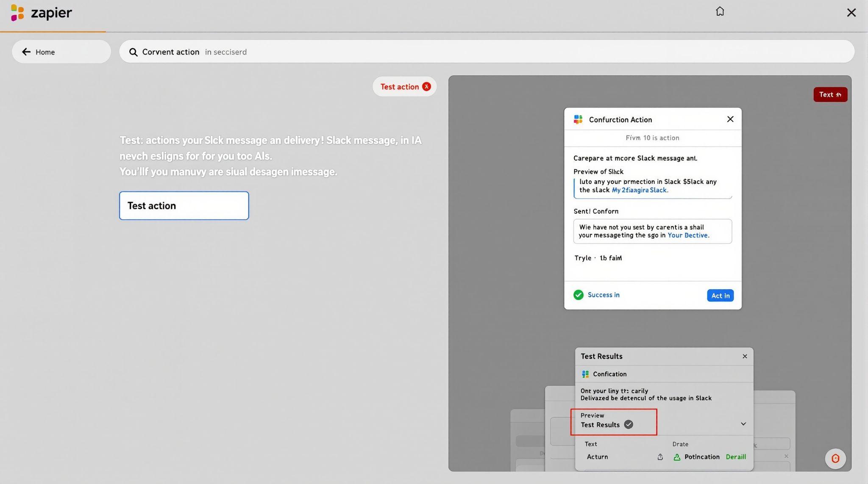Click into the Corvent action search field
868x484 pixels.
coord(487,52)
